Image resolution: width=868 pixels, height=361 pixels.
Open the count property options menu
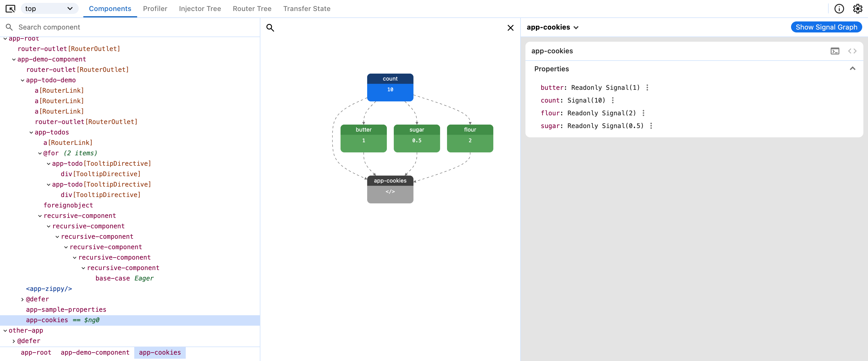613,101
